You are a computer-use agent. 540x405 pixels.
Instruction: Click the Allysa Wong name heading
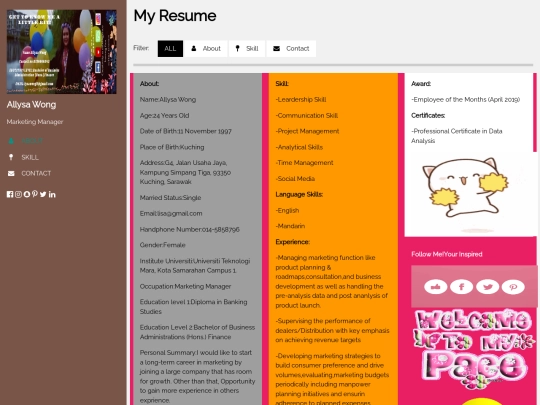pos(31,105)
